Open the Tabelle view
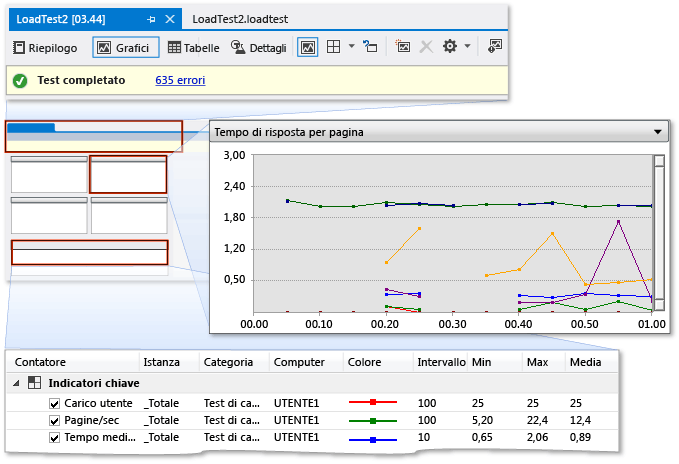Image resolution: width=679 pixels, height=464 pixels. point(193,47)
